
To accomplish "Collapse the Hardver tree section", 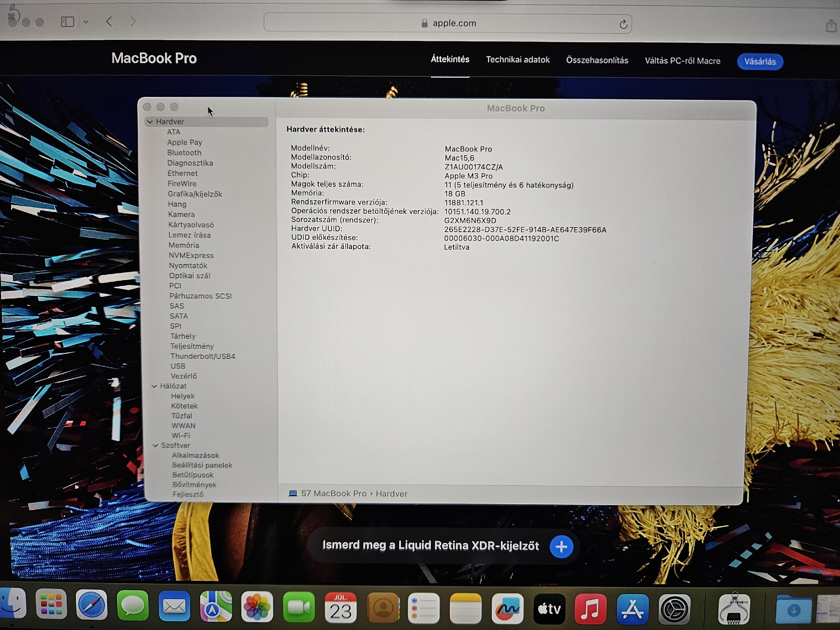I will point(150,122).
